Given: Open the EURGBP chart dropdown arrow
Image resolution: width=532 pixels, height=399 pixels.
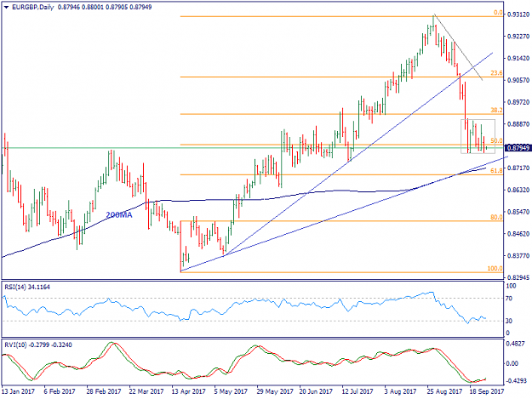Looking at the screenshot, I should pos(7,7).
